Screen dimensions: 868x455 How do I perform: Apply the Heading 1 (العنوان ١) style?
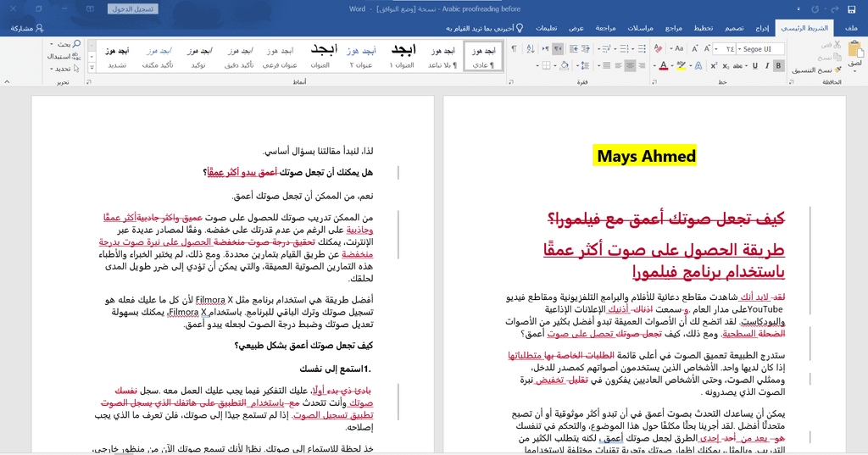(403, 56)
